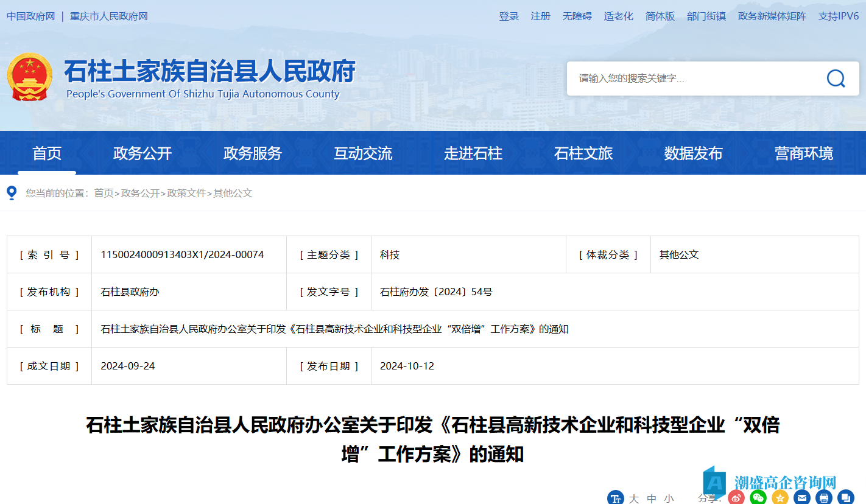Screen dimensions: 866x504
Task: Open the 政务公开 navigation menu
Action: click(x=143, y=153)
